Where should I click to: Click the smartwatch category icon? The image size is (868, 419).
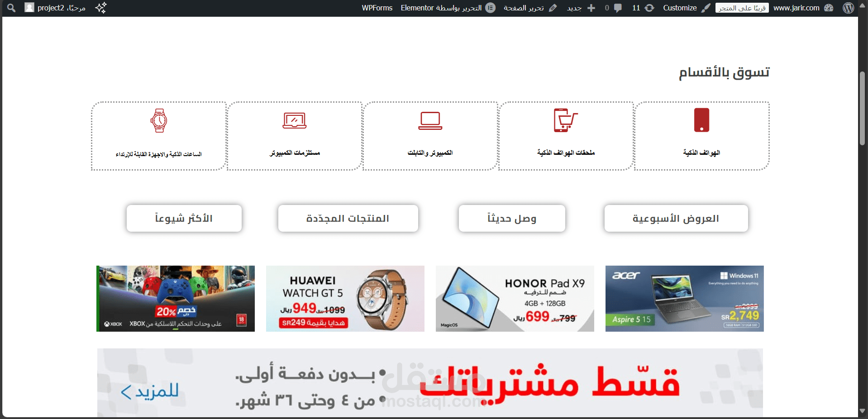(x=159, y=120)
